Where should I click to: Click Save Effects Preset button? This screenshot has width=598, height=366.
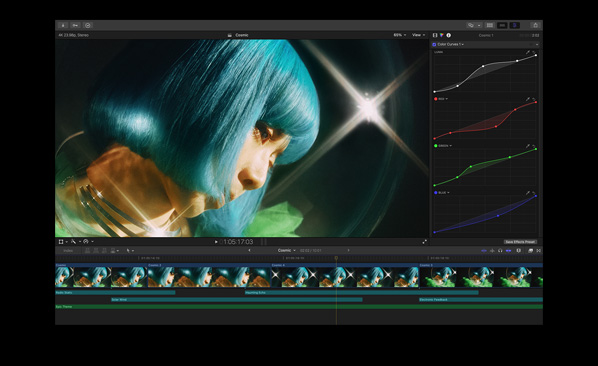[520, 242]
